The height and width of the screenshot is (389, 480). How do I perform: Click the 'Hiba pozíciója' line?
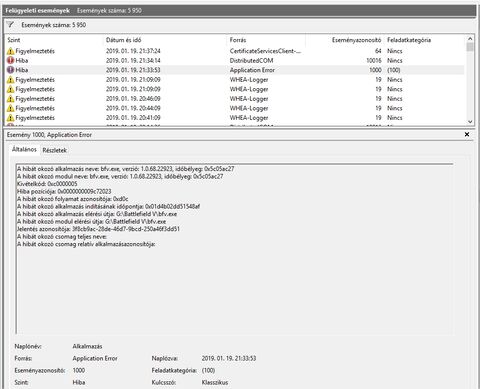tap(64, 191)
